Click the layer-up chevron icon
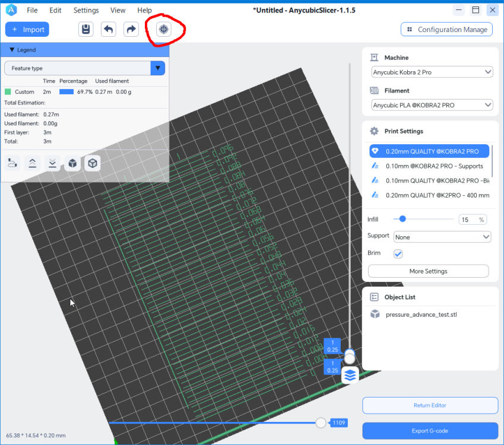This screenshot has width=504, height=445. tap(32, 163)
